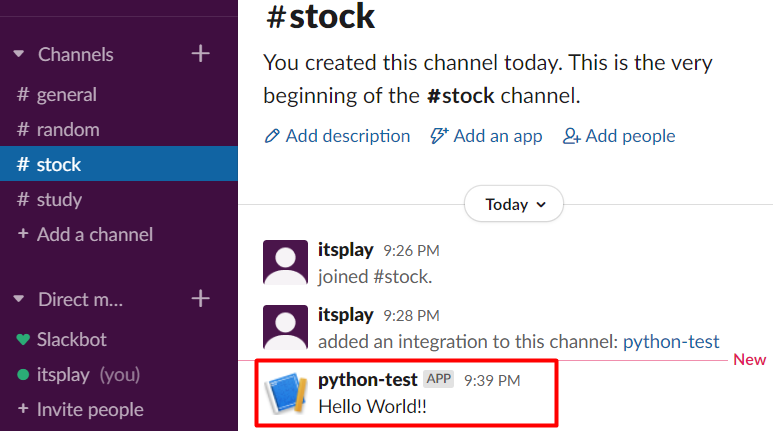Click the 9:39 PM timestamp
The width and height of the screenshot is (773, 431).
pyautogui.click(x=492, y=380)
